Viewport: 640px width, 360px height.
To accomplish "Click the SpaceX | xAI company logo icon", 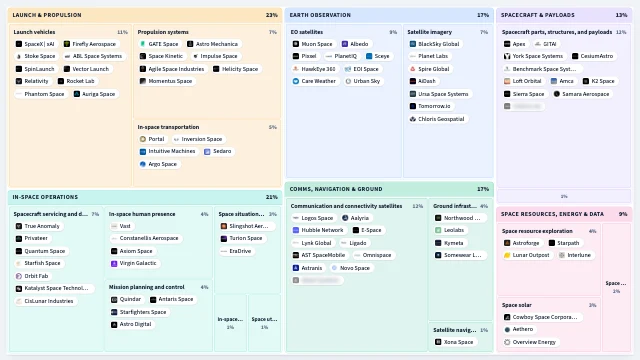I will 19,44.
